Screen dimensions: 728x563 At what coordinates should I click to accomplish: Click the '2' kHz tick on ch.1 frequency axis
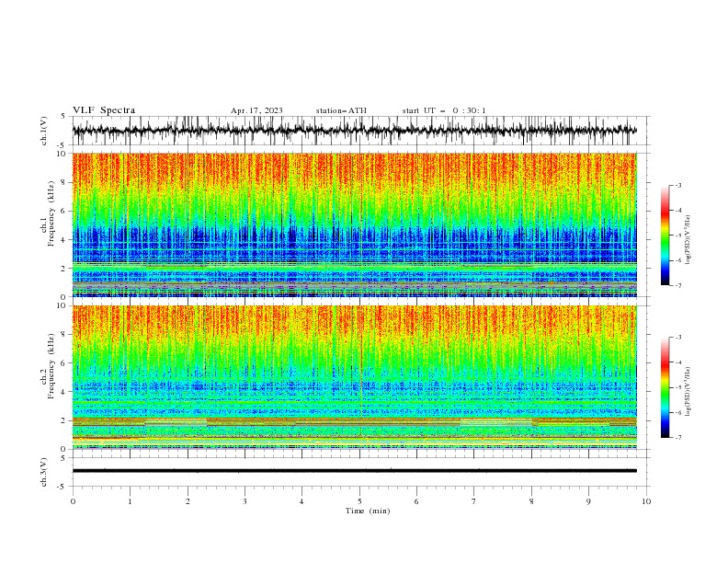click(65, 269)
